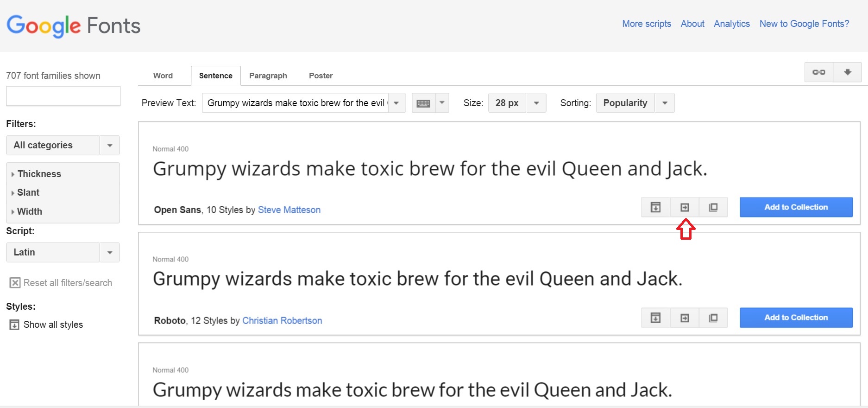Image resolution: width=868 pixels, height=408 pixels.
Task: Add Open Sans to Collection
Action: click(796, 207)
